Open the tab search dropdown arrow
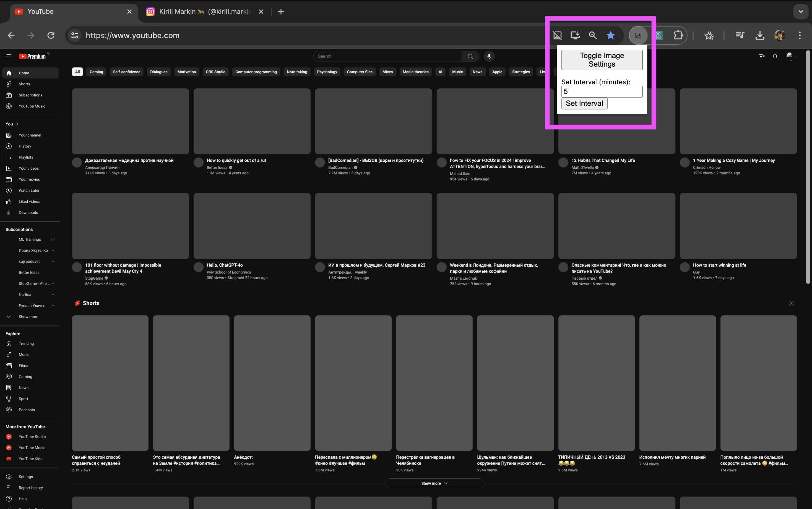Viewport: 812px width, 509px height. [801, 11]
